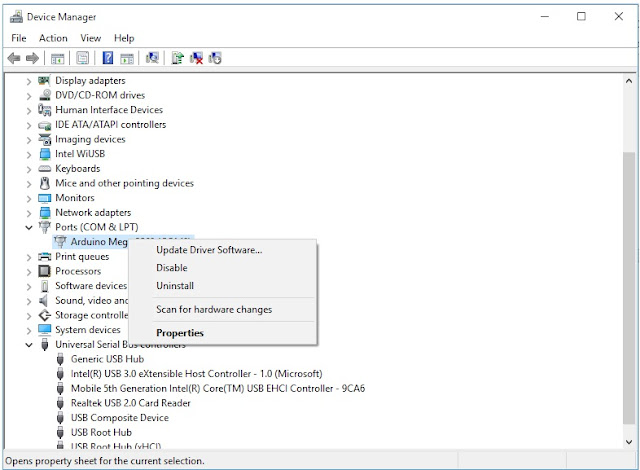This screenshot has height=470, width=640.
Task: Open the File menu
Action: point(19,38)
